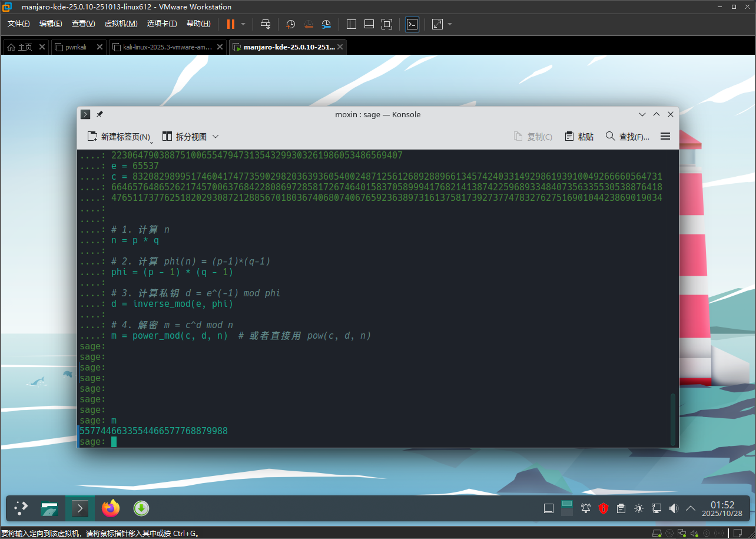Click the 粘贴 paste button
Screen dimensions: 756x539
tap(579, 137)
